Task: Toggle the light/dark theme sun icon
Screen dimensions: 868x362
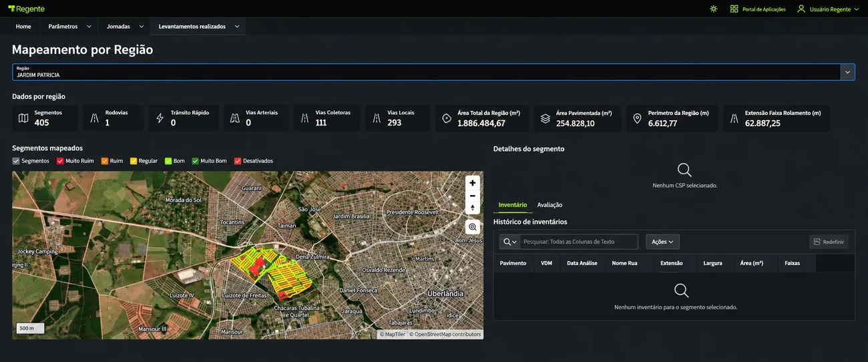Action: tap(714, 9)
